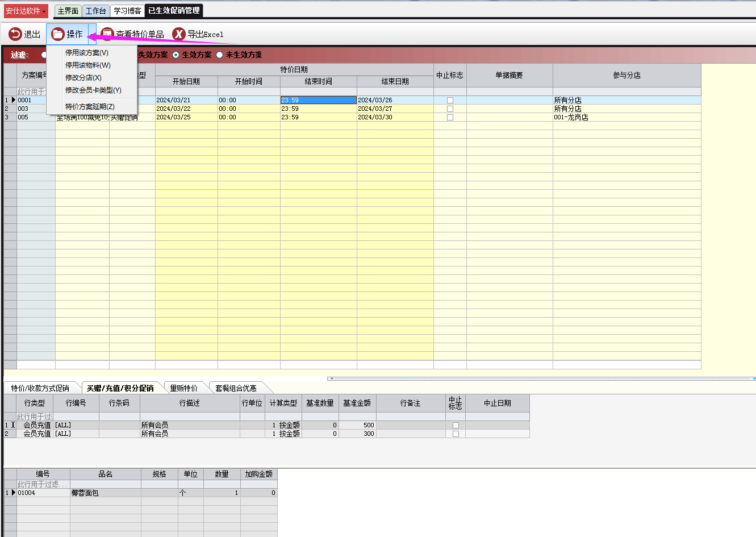Click the 结束日期 column header

(x=395, y=81)
